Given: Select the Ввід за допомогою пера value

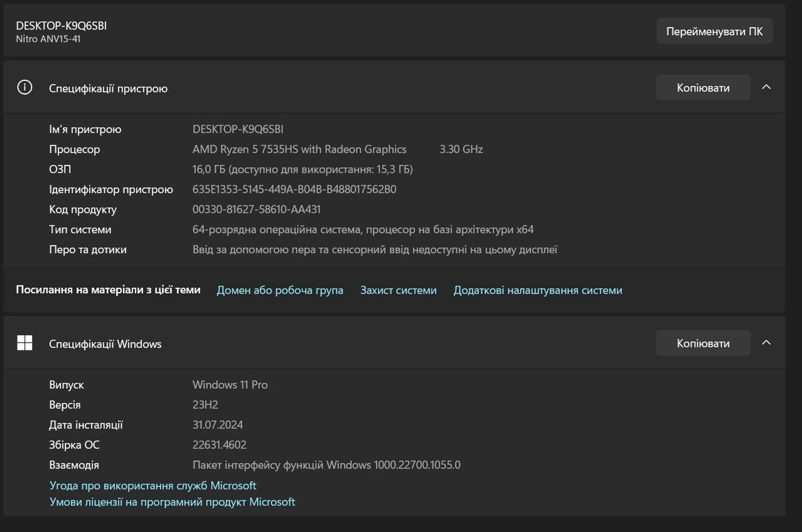Looking at the screenshot, I should coord(375,250).
